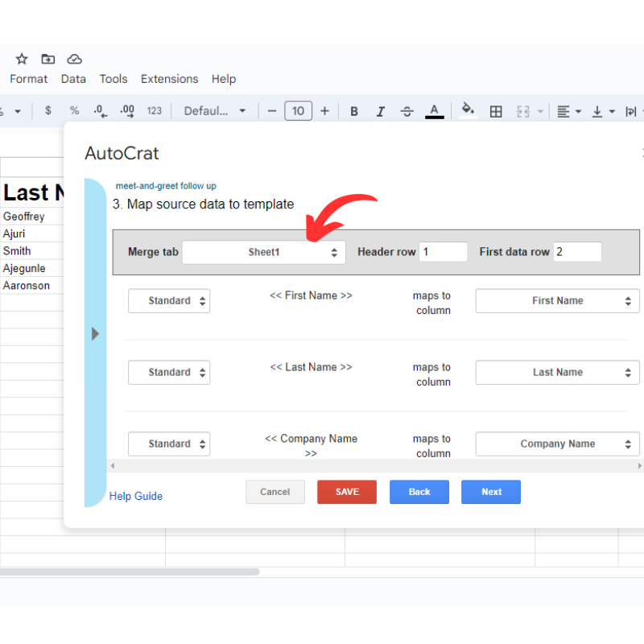Open Last Name column mapping dropdown
The height and width of the screenshot is (644, 644).
coord(557,372)
